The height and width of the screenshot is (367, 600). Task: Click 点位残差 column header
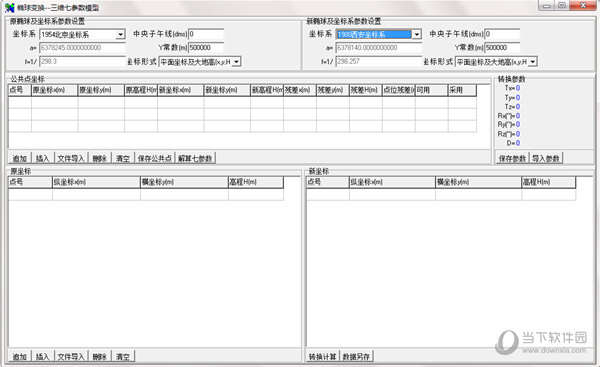point(399,90)
